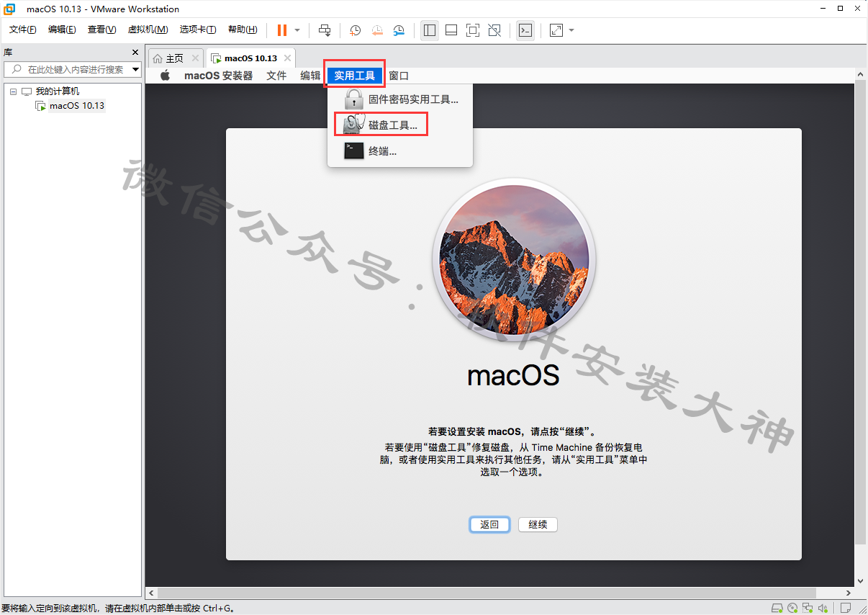Open the snapshot manager
This screenshot has width=868, height=615.
[x=399, y=30]
